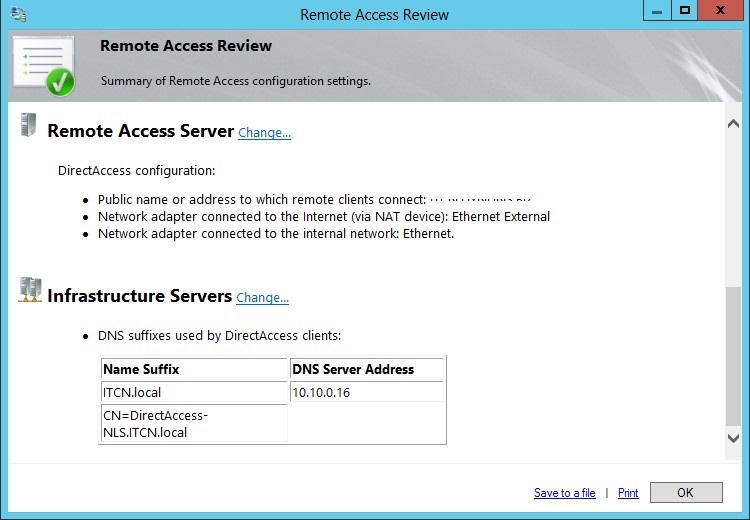This screenshot has width=750, height=520.
Task: Click the Save to a file link
Action: pos(564,493)
